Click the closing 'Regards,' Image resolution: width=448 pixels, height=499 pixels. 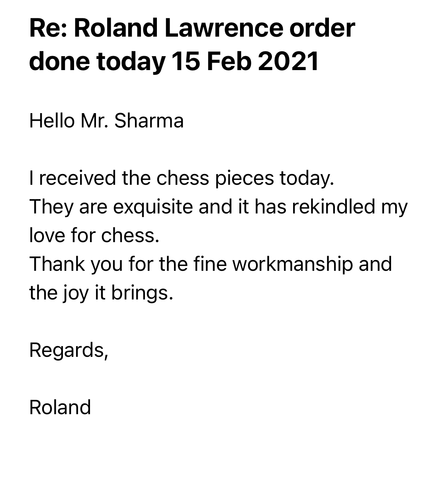[69, 350]
